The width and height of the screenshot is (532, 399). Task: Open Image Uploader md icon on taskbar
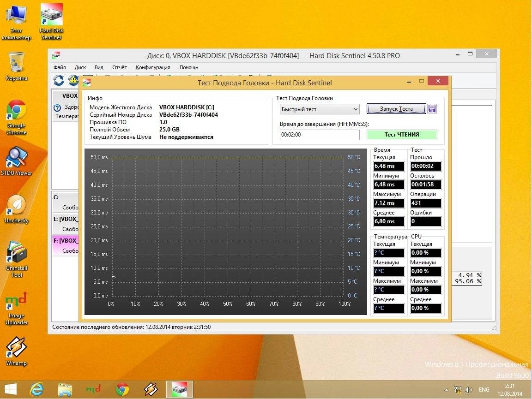coord(93,389)
